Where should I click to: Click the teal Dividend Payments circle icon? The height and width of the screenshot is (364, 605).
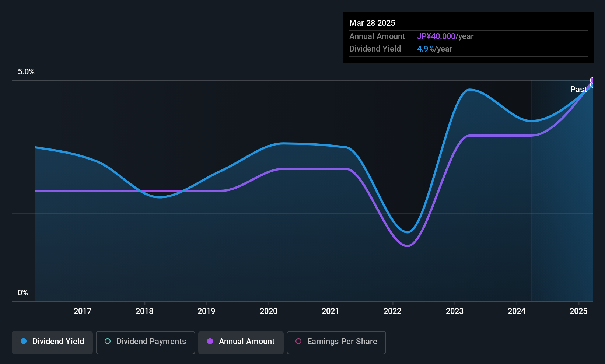point(108,341)
